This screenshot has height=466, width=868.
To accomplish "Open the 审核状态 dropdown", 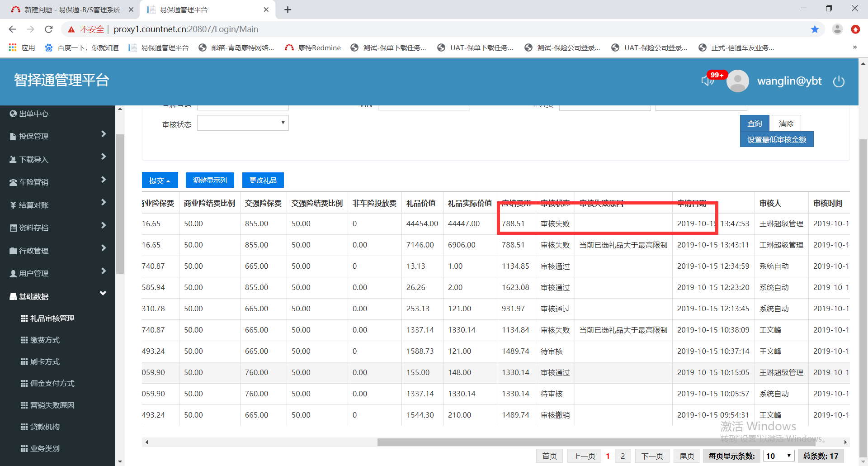I will (243, 123).
